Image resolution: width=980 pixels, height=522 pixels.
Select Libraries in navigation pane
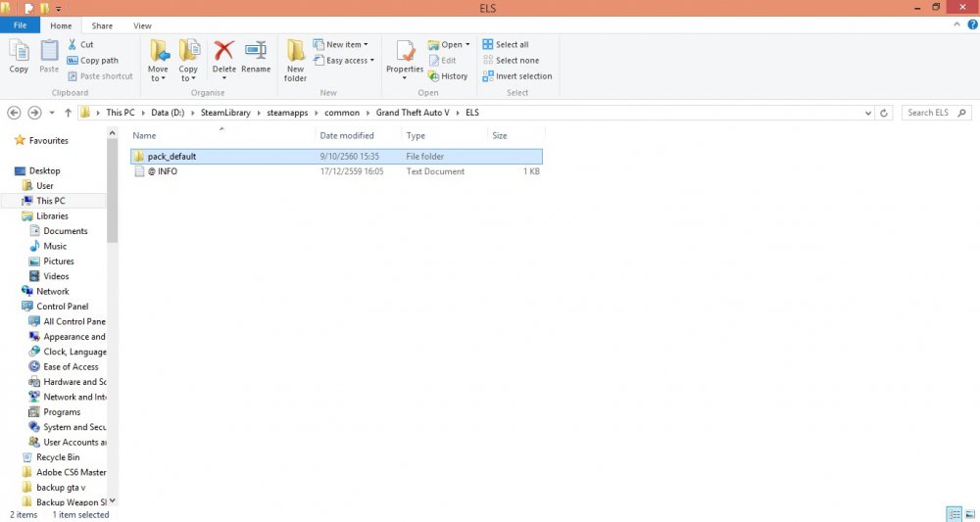[45, 216]
